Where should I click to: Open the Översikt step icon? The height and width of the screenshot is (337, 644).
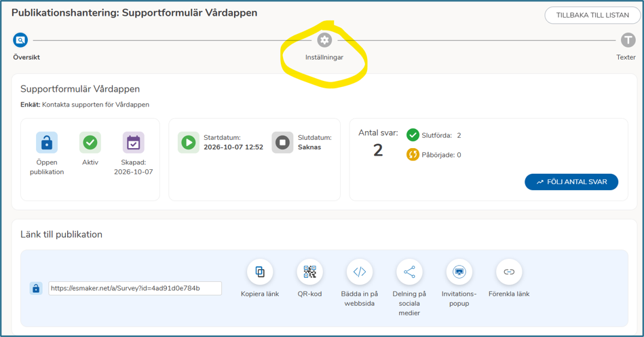tap(20, 40)
